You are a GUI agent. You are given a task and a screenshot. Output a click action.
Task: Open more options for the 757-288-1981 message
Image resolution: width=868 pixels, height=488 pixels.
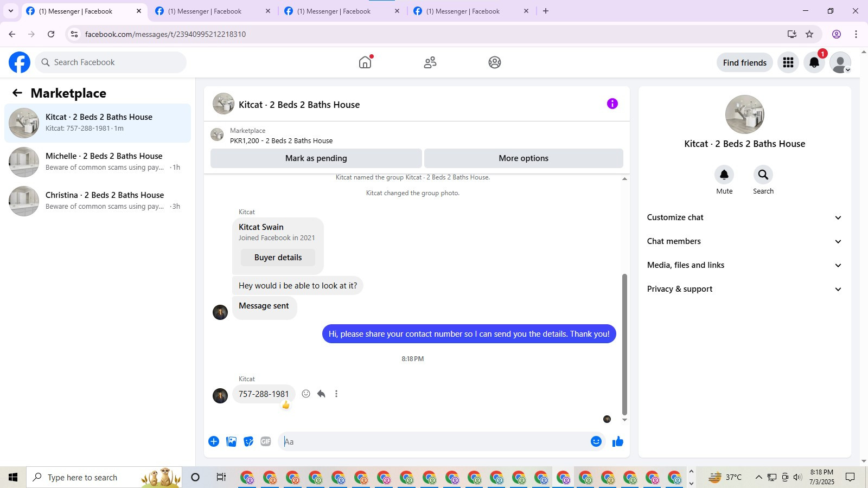click(336, 394)
